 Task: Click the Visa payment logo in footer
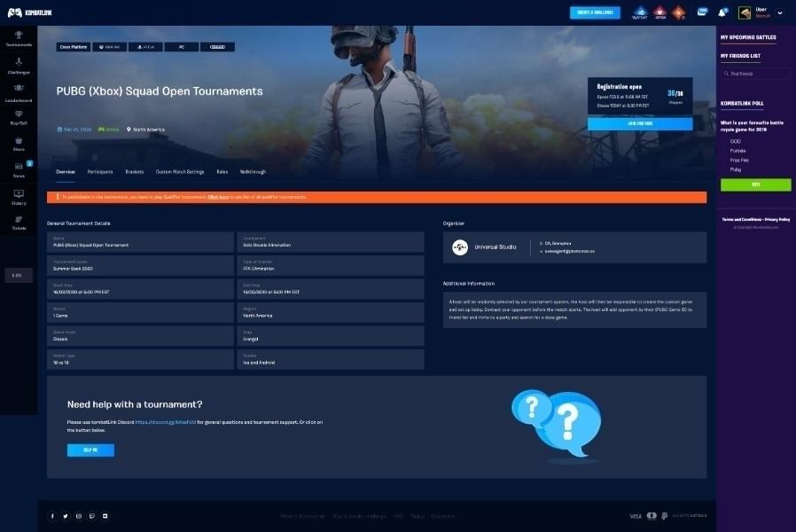[x=635, y=516]
